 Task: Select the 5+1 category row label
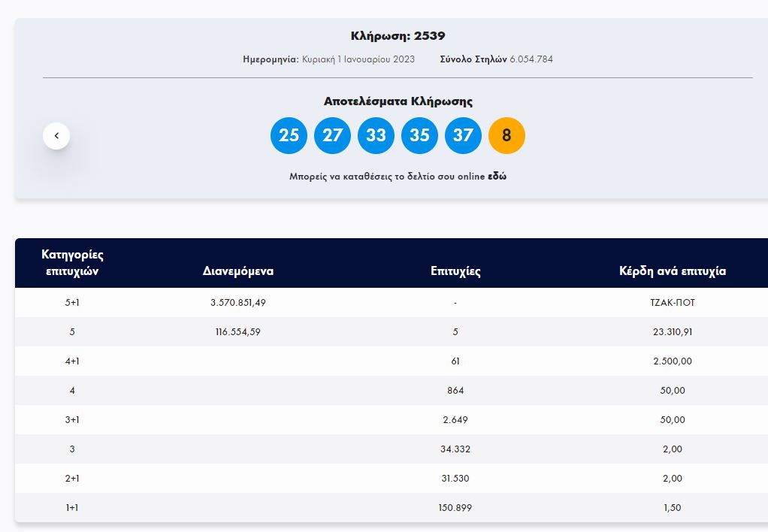tap(72, 303)
